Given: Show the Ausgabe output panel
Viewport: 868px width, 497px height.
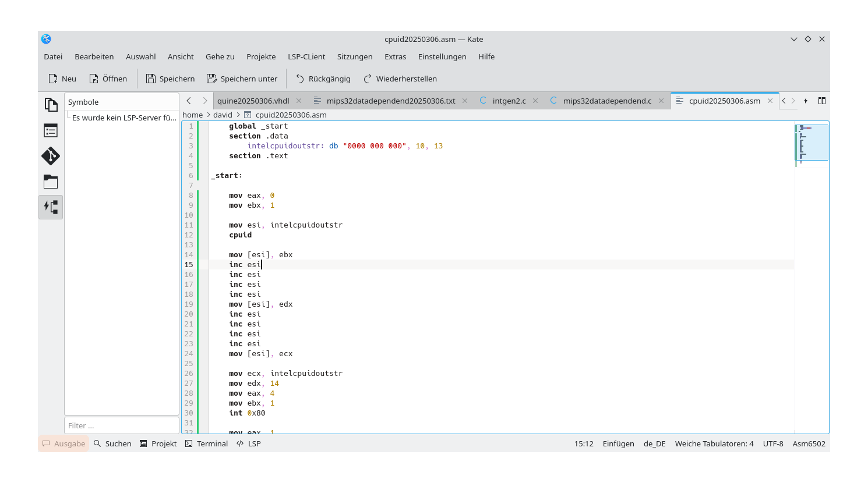Looking at the screenshot, I should pos(63,443).
